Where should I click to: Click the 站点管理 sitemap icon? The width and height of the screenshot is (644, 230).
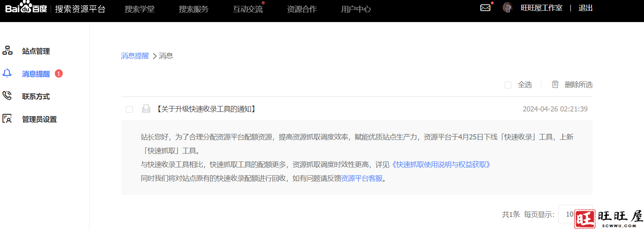(x=7, y=50)
